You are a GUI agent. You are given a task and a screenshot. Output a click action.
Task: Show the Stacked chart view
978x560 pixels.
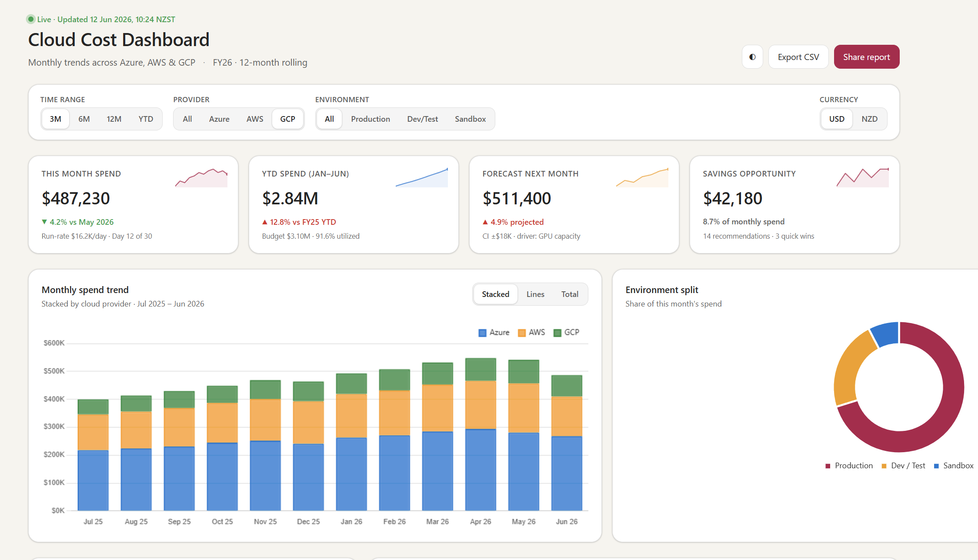tap(495, 294)
